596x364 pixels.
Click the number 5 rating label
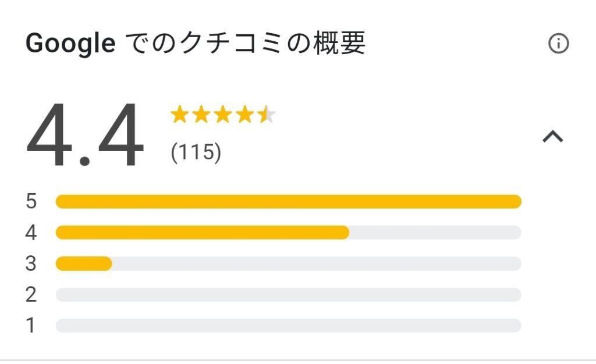31,201
